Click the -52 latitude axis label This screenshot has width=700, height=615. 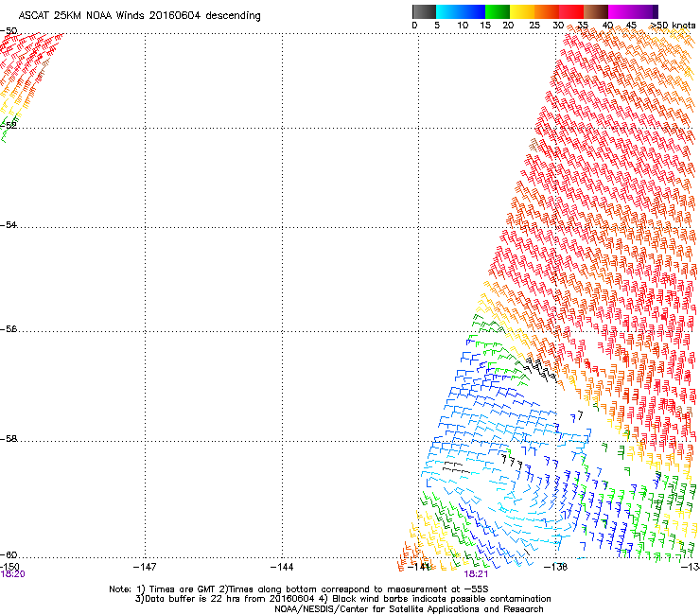(x=9, y=126)
